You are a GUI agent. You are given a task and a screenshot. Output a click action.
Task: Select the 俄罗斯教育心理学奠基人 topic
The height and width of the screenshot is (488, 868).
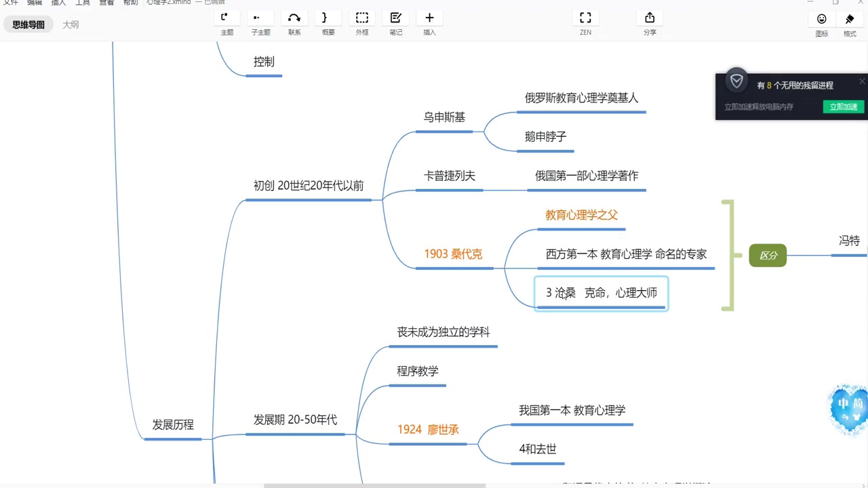click(582, 98)
